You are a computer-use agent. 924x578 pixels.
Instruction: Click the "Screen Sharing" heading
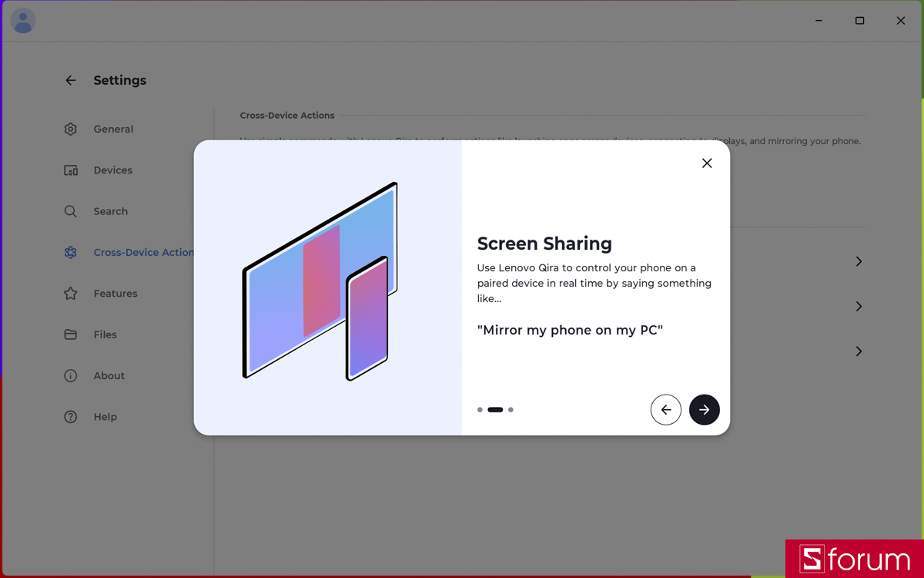tap(544, 244)
